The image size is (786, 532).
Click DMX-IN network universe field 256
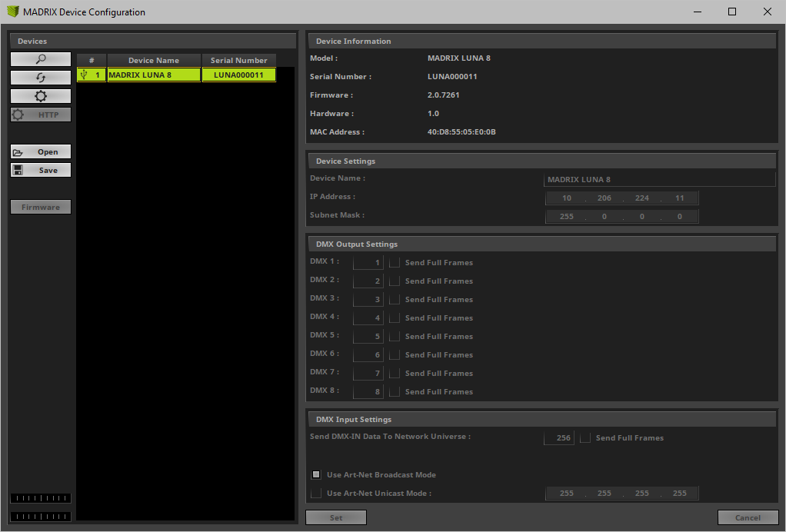pos(559,437)
